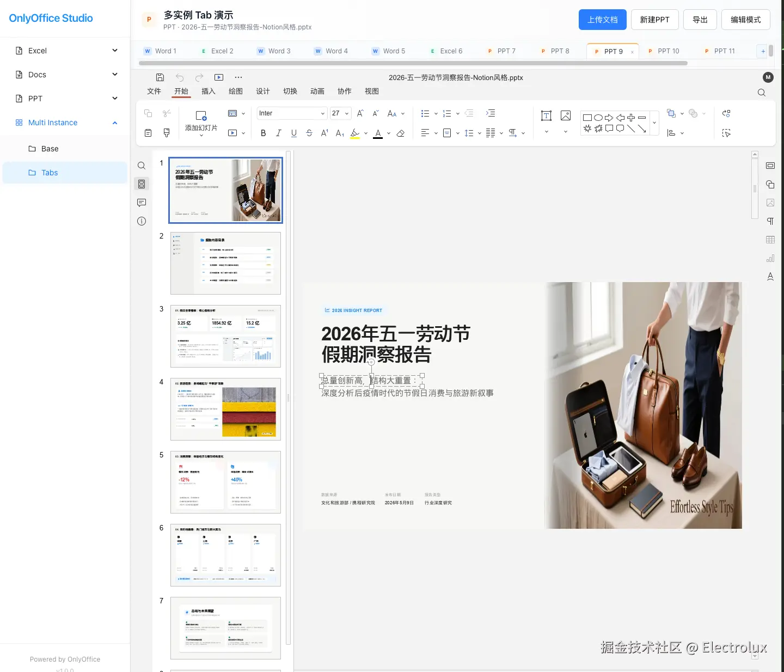Save the presentation with the save icon
Screen dimensions: 784x672
pyautogui.click(x=160, y=77)
